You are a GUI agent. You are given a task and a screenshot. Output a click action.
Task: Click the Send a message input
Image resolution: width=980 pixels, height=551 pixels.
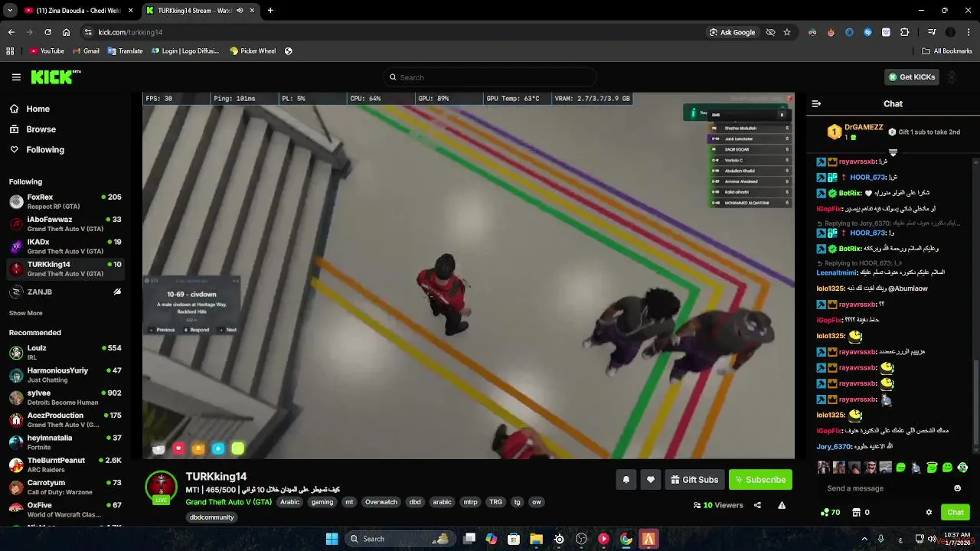click(884, 488)
